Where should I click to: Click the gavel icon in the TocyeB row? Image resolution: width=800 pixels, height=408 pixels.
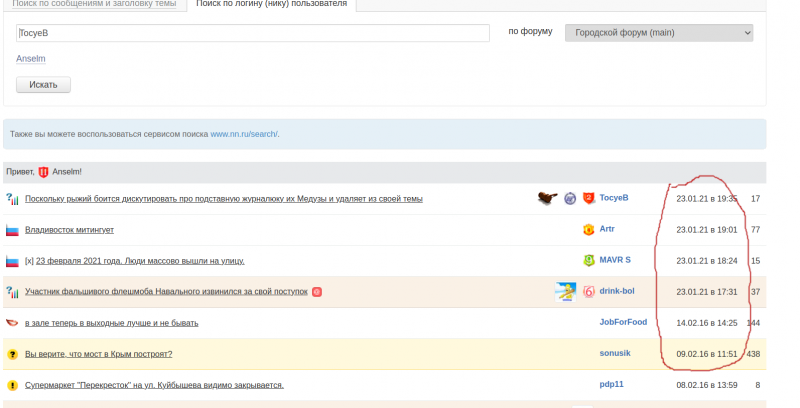click(x=546, y=198)
